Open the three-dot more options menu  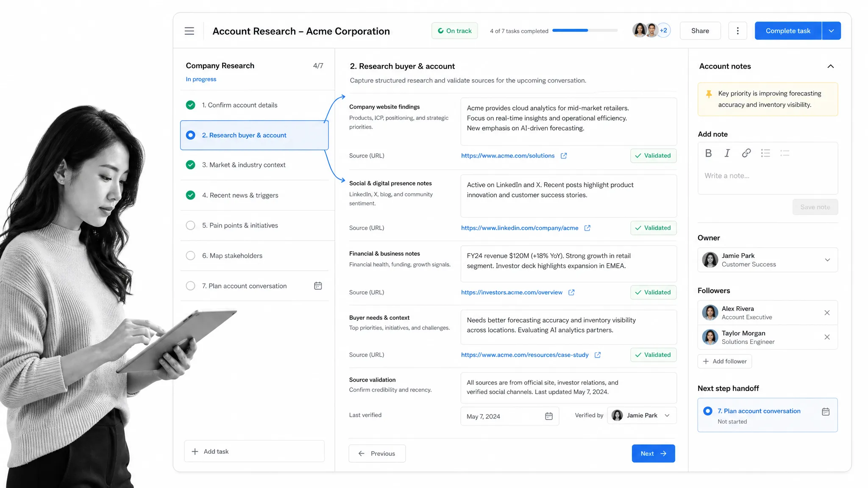pyautogui.click(x=737, y=31)
